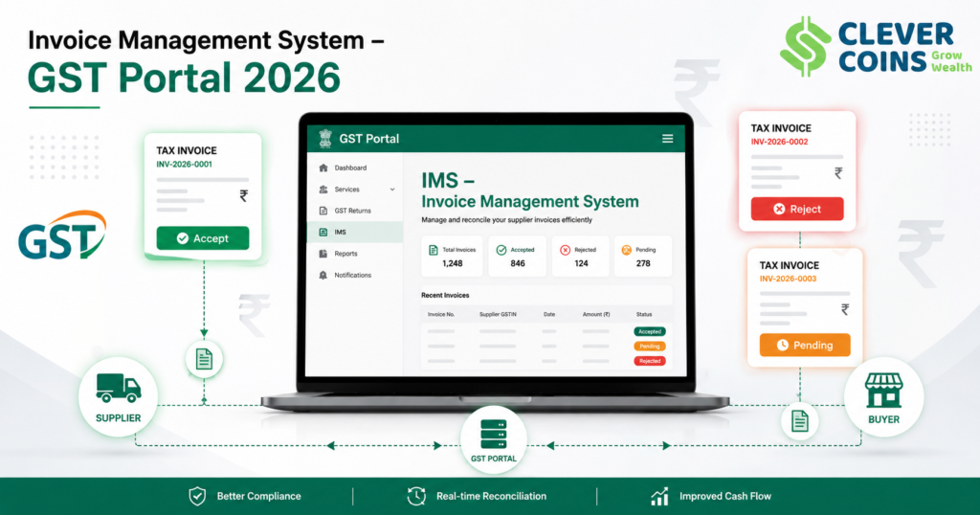This screenshot has width=980, height=515.
Task: Click Reject on invoice INV-2026-0002
Action: 797,209
